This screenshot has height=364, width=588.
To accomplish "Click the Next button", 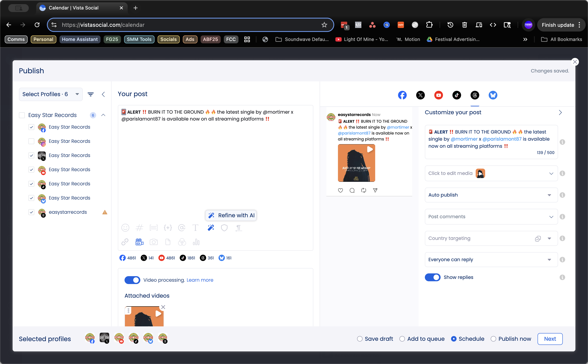I will click(550, 339).
